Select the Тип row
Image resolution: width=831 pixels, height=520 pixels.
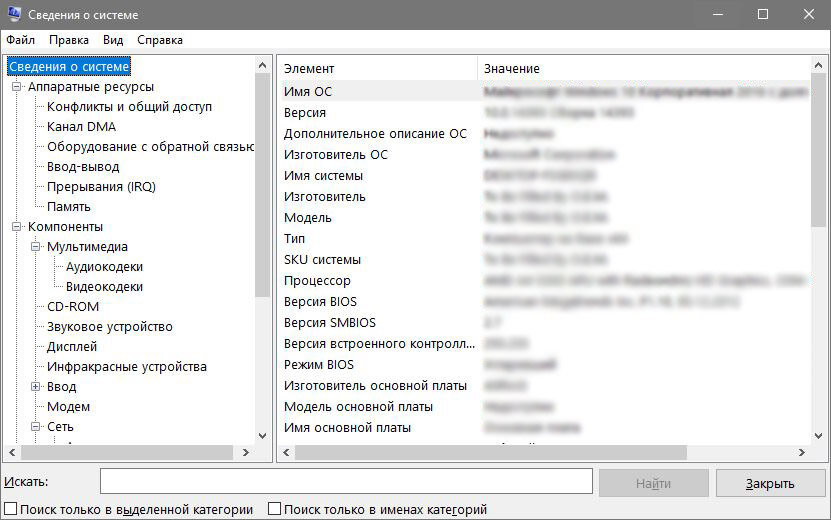click(x=544, y=239)
